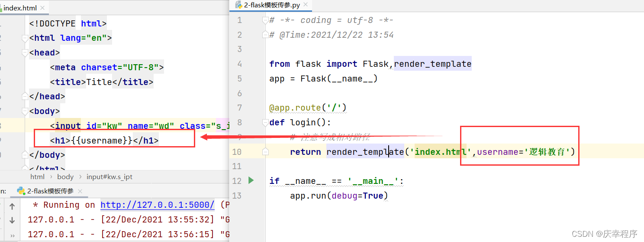Select the html breadcrumb

click(37, 177)
